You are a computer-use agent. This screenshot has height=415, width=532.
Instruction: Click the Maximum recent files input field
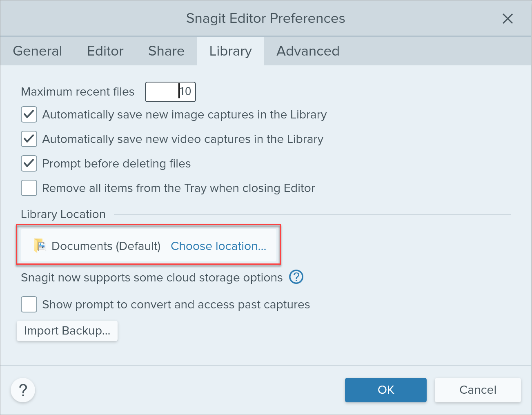[x=170, y=91]
